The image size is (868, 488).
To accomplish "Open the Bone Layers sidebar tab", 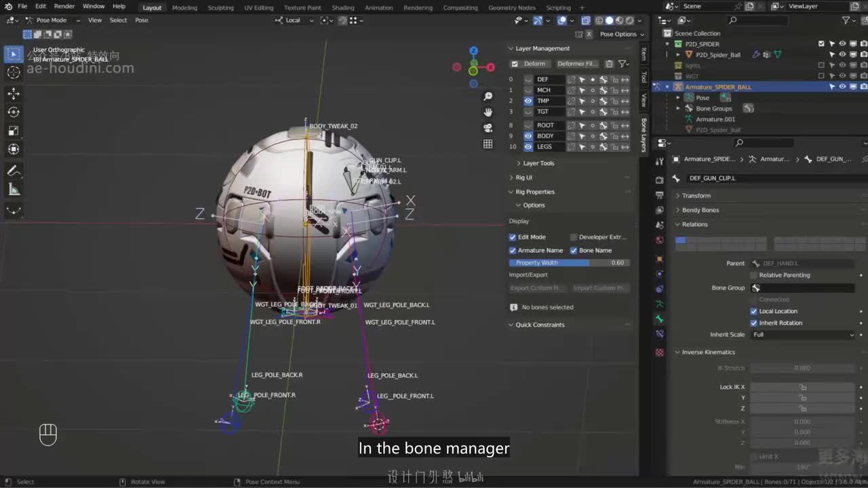I will [x=644, y=135].
